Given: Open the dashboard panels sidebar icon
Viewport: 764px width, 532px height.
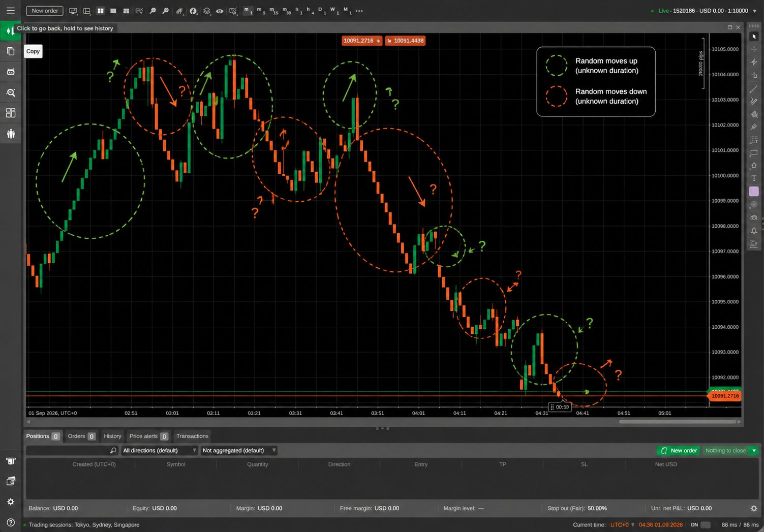Looking at the screenshot, I should (x=10, y=113).
